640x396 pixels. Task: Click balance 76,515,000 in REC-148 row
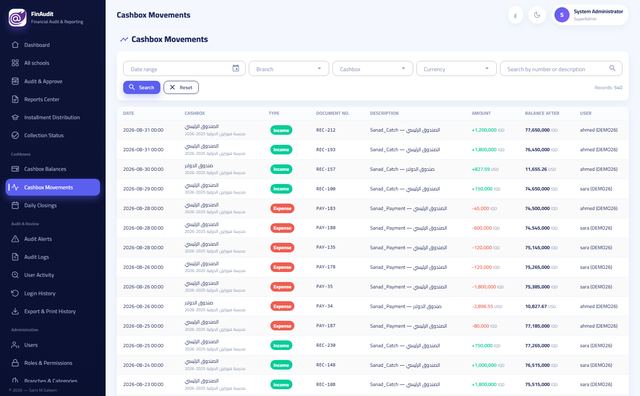click(537, 365)
